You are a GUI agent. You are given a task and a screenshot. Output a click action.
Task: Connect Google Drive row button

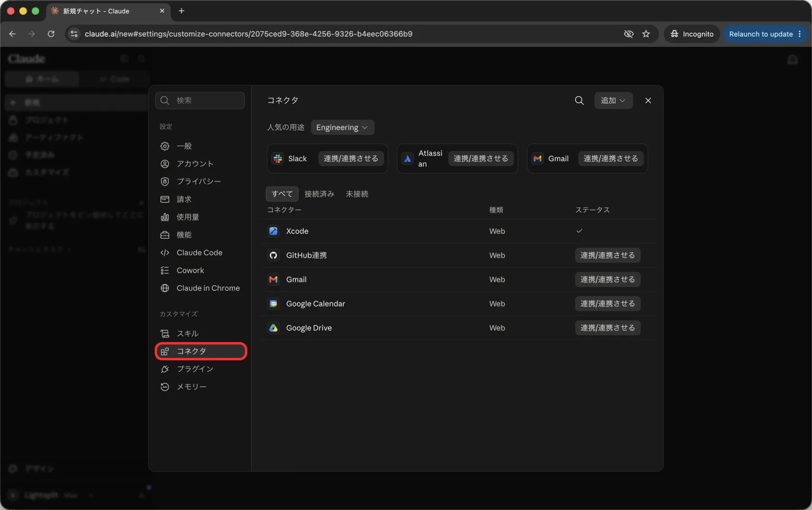[608, 328]
